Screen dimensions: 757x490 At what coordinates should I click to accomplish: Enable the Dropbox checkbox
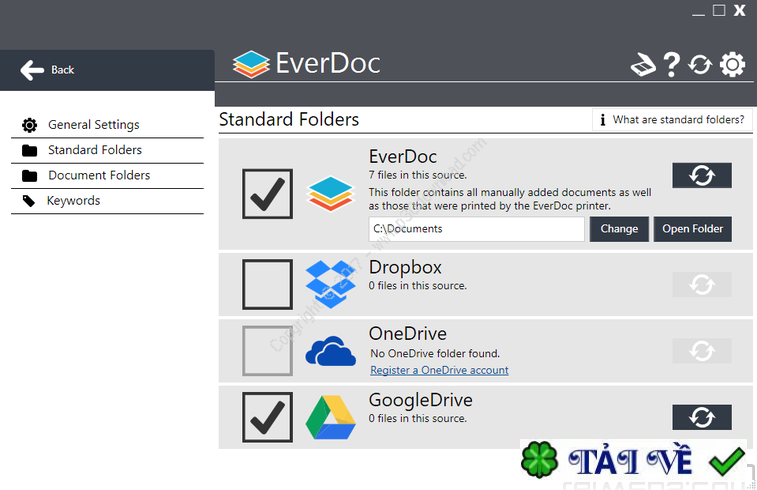[x=267, y=284]
